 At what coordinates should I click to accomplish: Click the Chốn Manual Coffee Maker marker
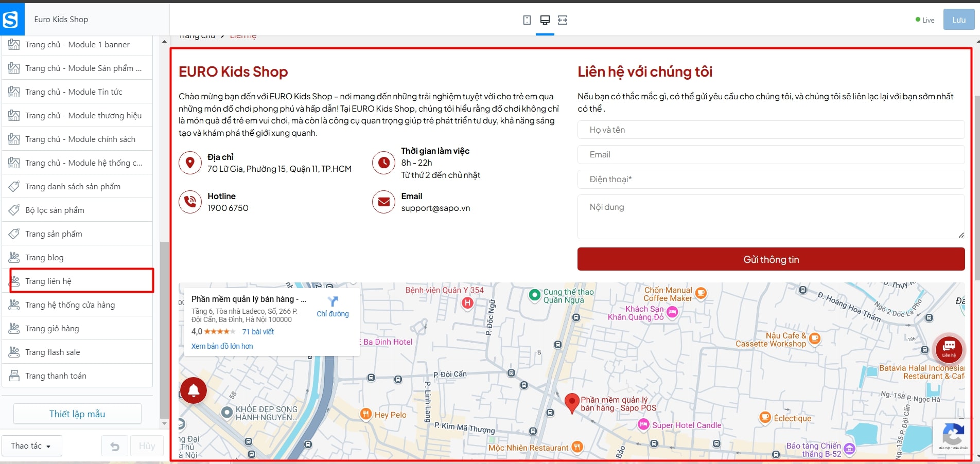click(701, 293)
